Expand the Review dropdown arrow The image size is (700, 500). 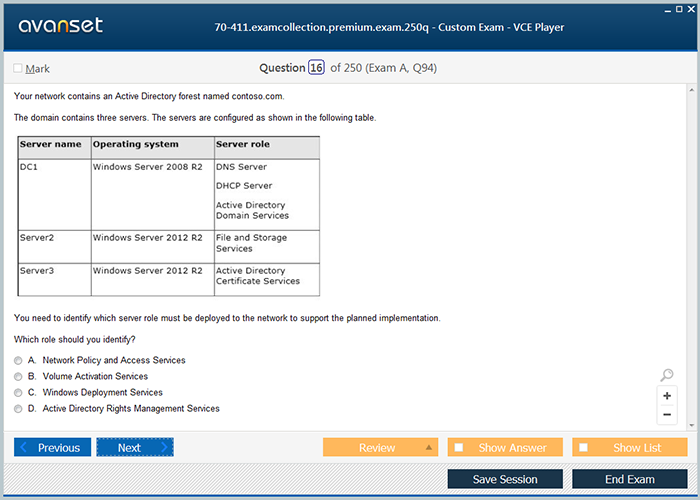pyautogui.click(x=429, y=447)
